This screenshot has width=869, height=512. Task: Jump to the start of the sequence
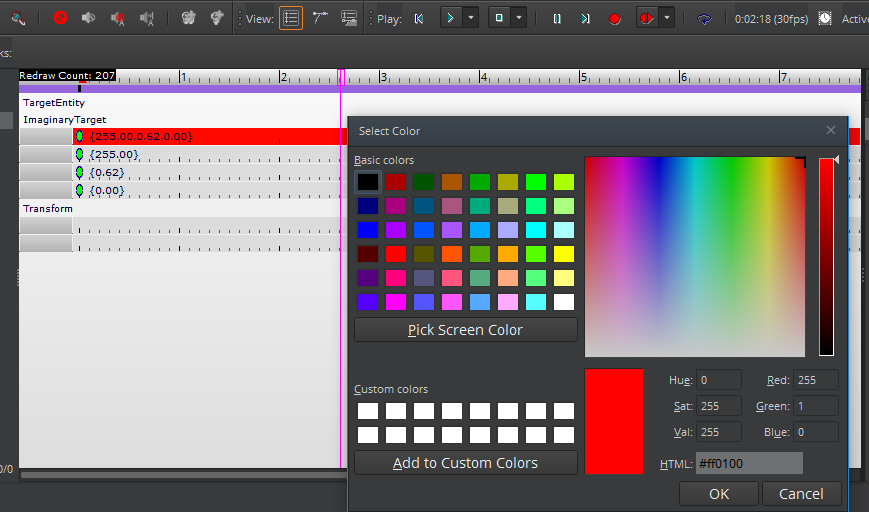click(x=419, y=18)
